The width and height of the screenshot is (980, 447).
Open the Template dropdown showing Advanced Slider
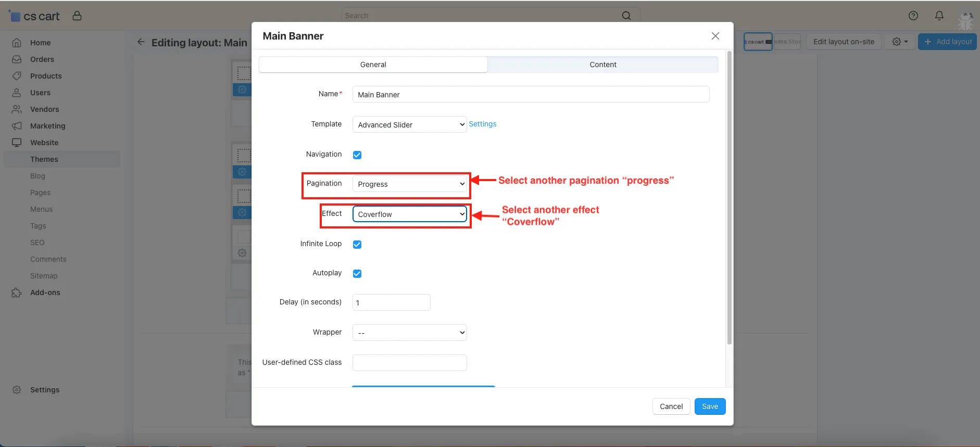[x=410, y=124]
